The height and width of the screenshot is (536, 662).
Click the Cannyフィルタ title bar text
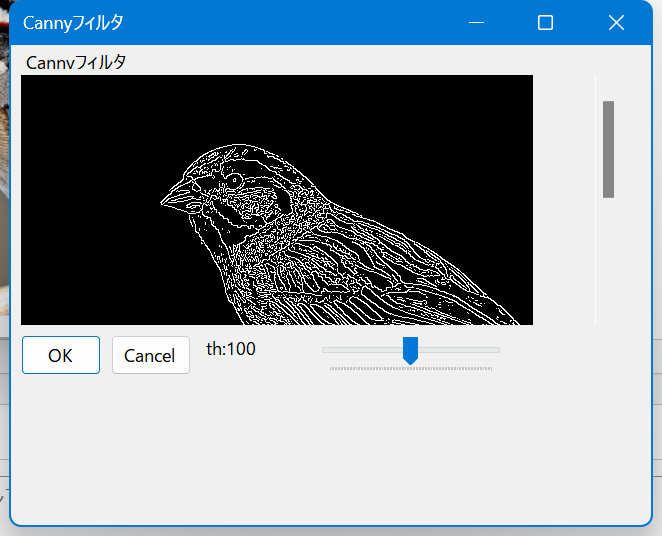tap(73, 23)
